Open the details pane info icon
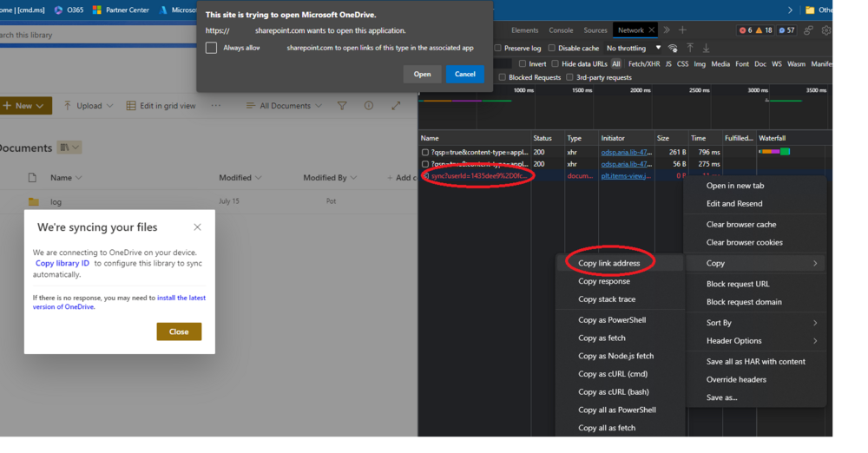The height and width of the screenshot is (453, 868). tap(369, 106)
